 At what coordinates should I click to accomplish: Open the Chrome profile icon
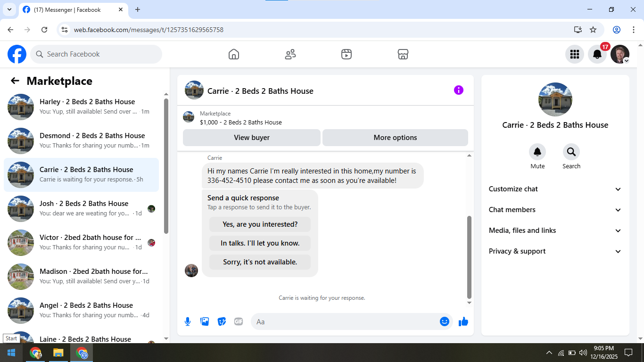pos(617,30)
